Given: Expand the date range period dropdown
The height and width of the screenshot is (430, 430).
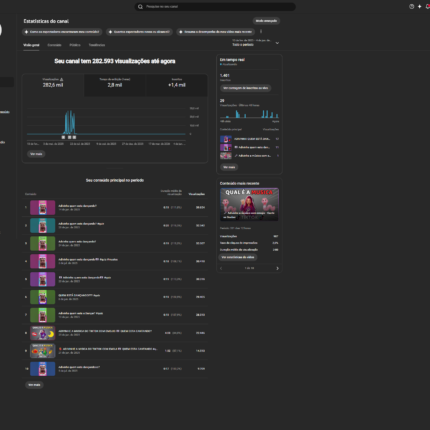Looking at the screenshot, I should pyautogui.click(x=256, y=43).
